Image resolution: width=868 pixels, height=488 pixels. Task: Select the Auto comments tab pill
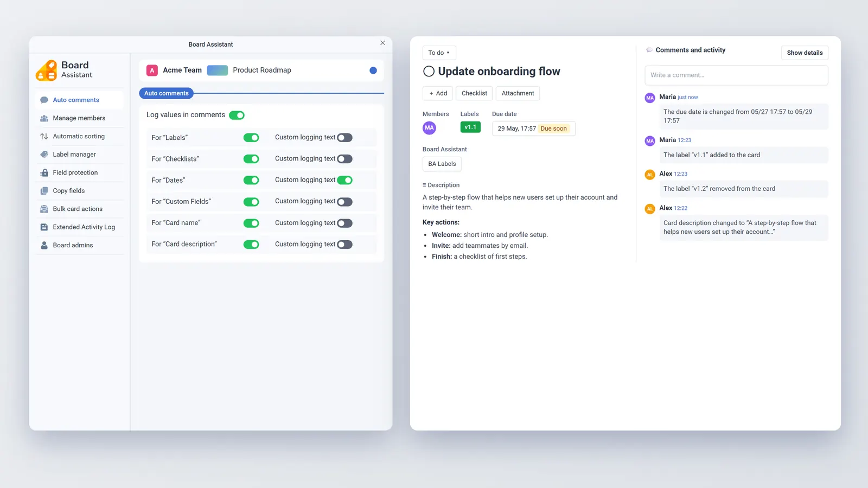point(167,93)
